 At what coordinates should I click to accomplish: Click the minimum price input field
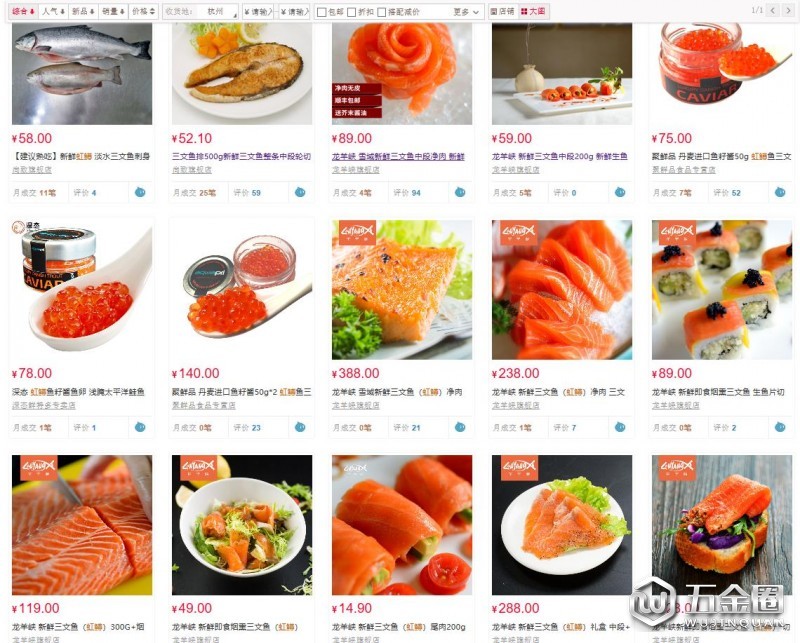[258, 12]
